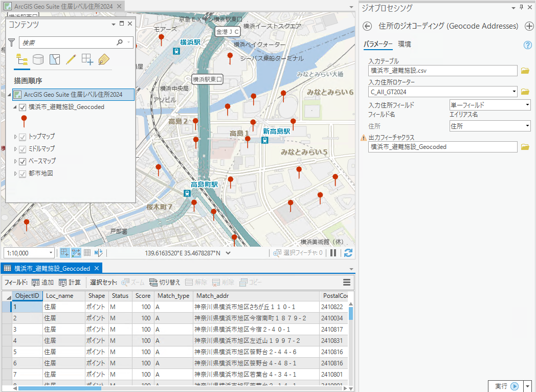
Task: Expand 都市地図 group layer
Action: tap(15, 173)
